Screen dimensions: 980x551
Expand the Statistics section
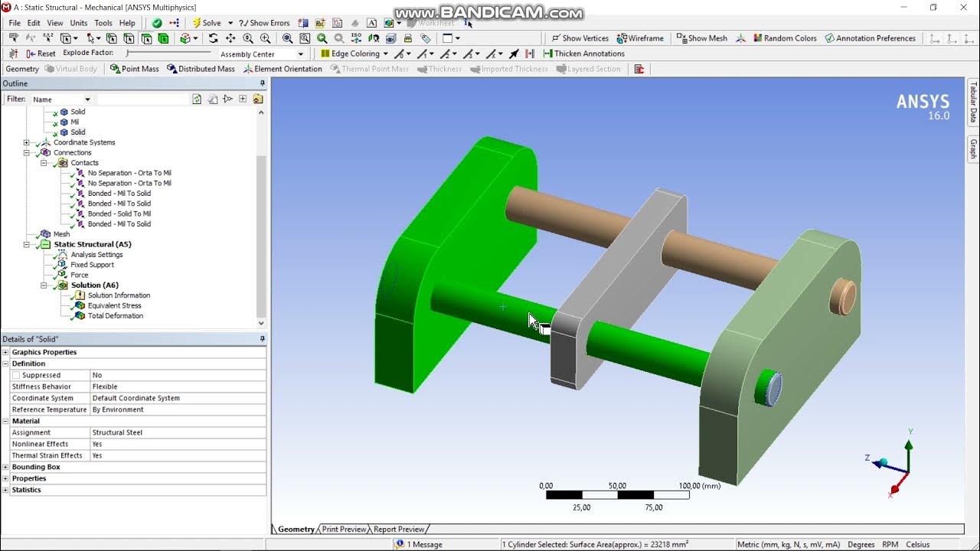[6, 490]
